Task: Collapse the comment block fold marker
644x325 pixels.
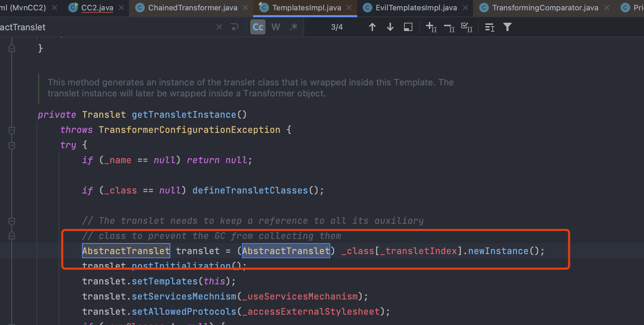Action: pyautogui.click(x=12, y=221)
